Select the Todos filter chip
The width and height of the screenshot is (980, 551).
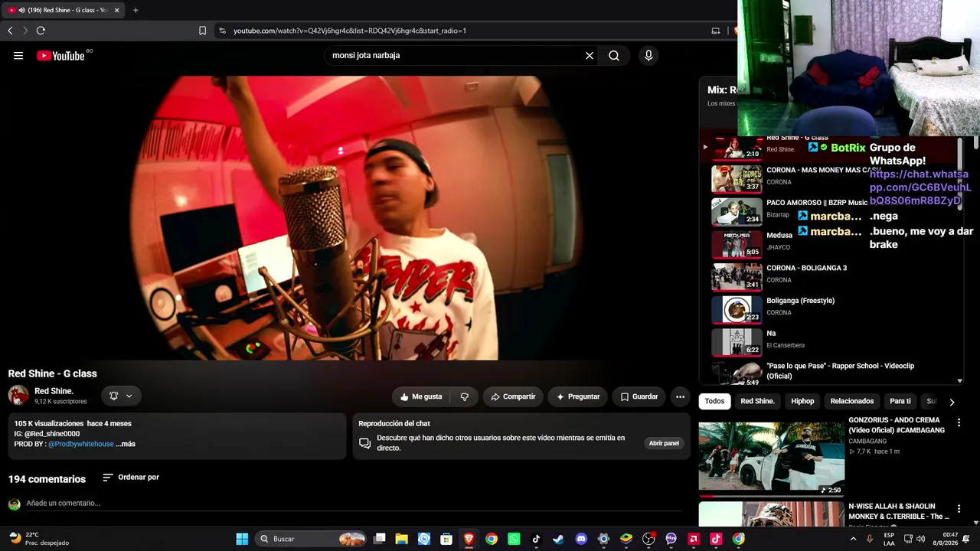point(714,401)
